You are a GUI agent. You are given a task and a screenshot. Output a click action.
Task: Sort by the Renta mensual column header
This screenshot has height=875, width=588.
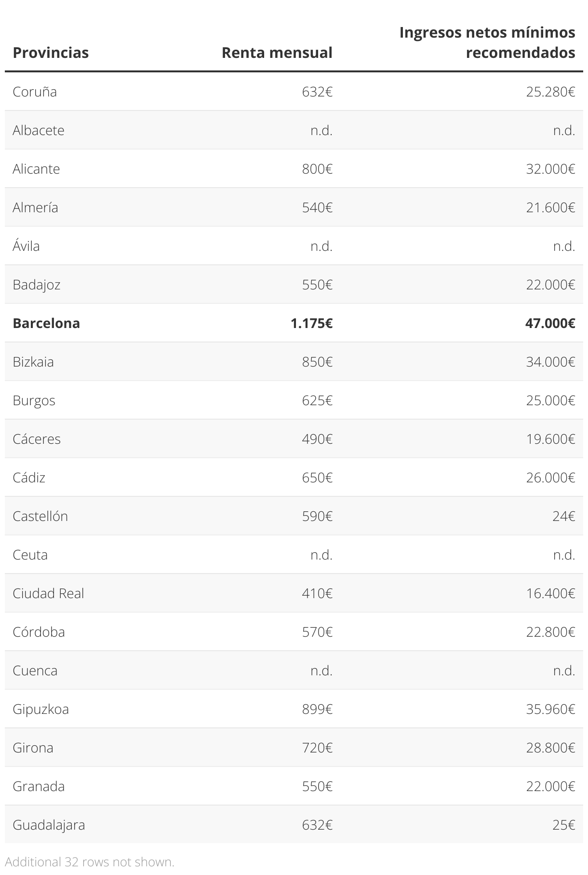[x=277, y=53]
